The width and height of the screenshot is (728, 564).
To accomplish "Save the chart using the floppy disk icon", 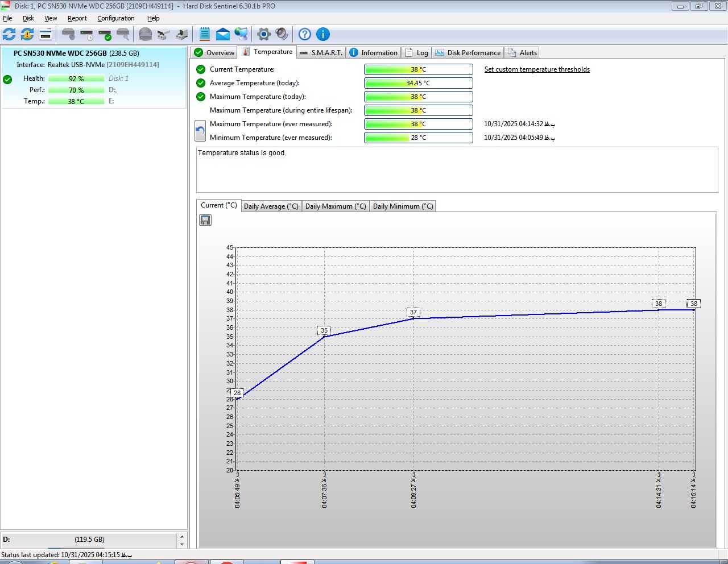I will click(x=205, y=220).
